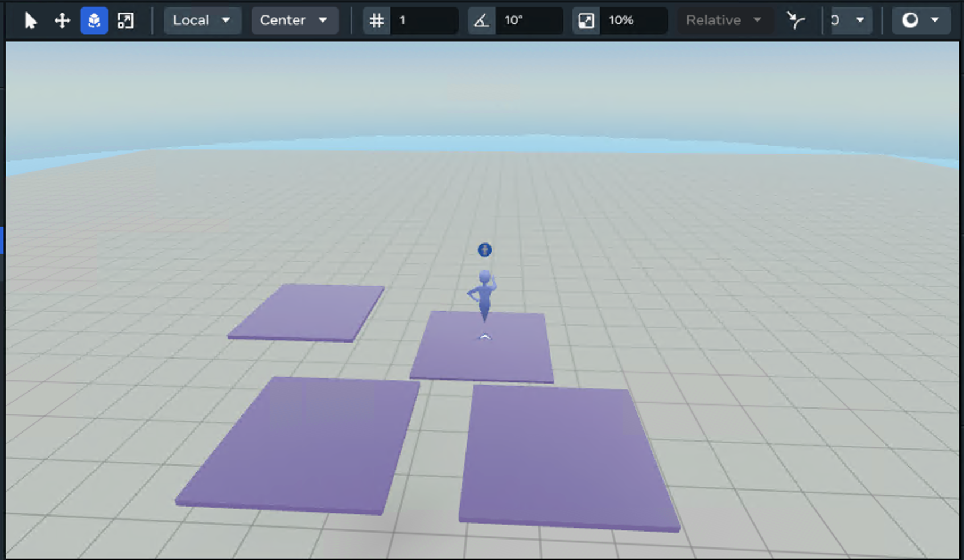Image resolution: width=964 pixels, height=560 pixels.
Task: Open the circle shading mode dropdown
Action: (x=920, y=20)
